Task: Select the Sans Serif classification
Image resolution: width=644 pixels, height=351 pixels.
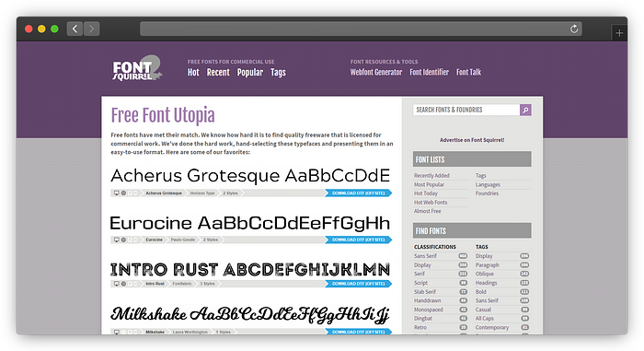Action: click(425, 256)
